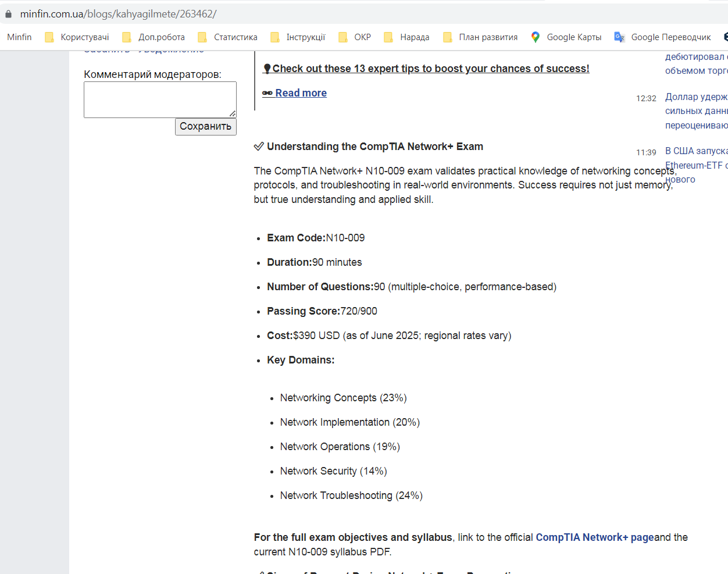Screen dimensions: 728x574
Task: Open the CompTIA Network+ page link
Action: coord(595,537)
